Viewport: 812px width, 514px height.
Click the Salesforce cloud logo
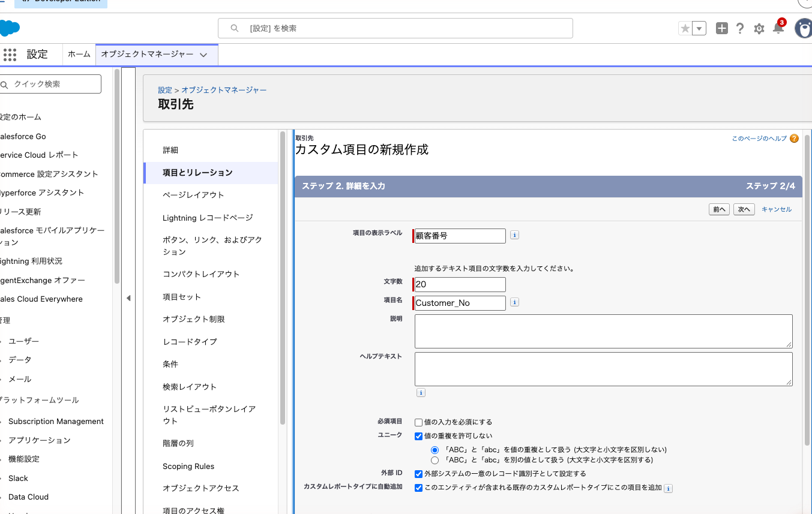(x=9, y=28)
